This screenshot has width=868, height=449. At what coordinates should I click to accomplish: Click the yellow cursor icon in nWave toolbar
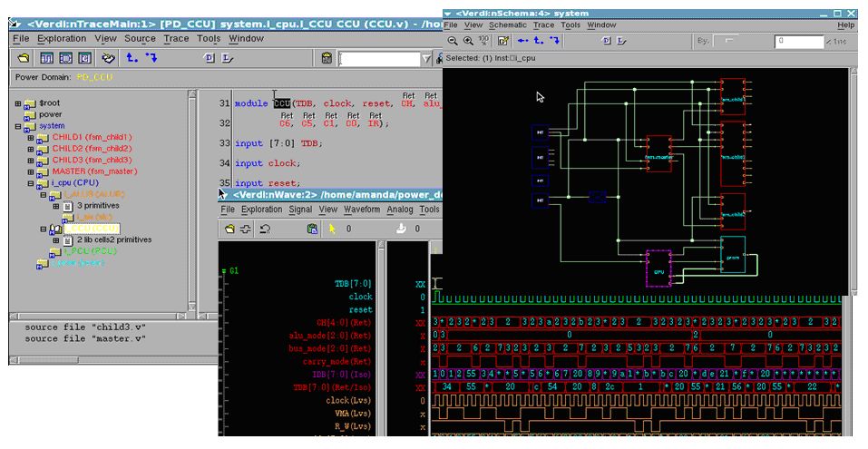coord(332,229)
